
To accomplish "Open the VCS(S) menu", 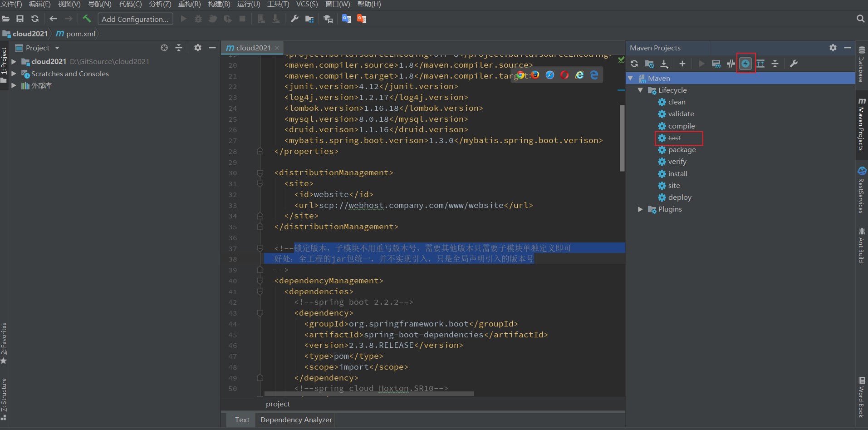I will click(307, 4).
